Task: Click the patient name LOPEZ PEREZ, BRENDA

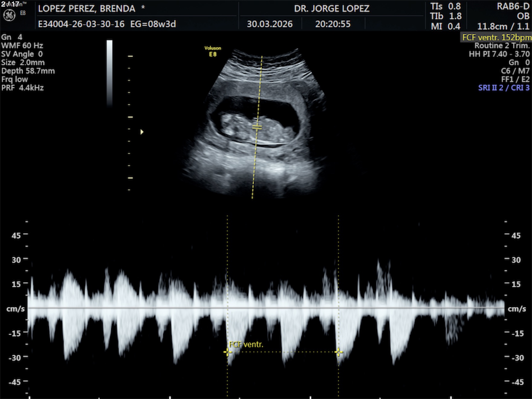Action: tap(87, 9)
